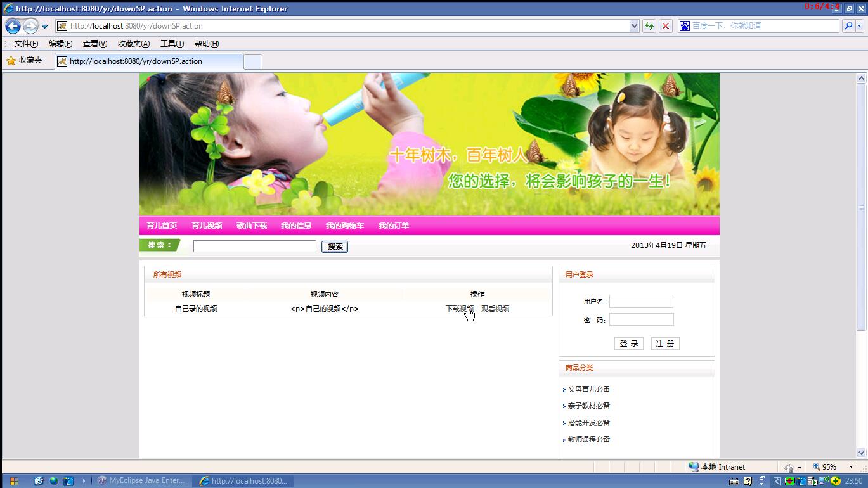This screenshot has width=868, height=488.
Task: Open the 文件(F) menu
Action: coord(26,44)
